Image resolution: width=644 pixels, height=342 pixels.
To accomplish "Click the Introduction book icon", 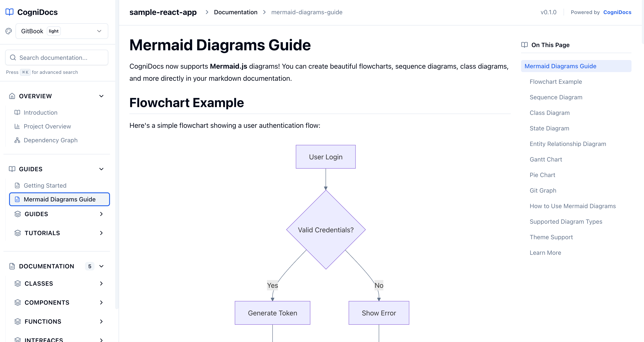I will (x=17, y=112).
